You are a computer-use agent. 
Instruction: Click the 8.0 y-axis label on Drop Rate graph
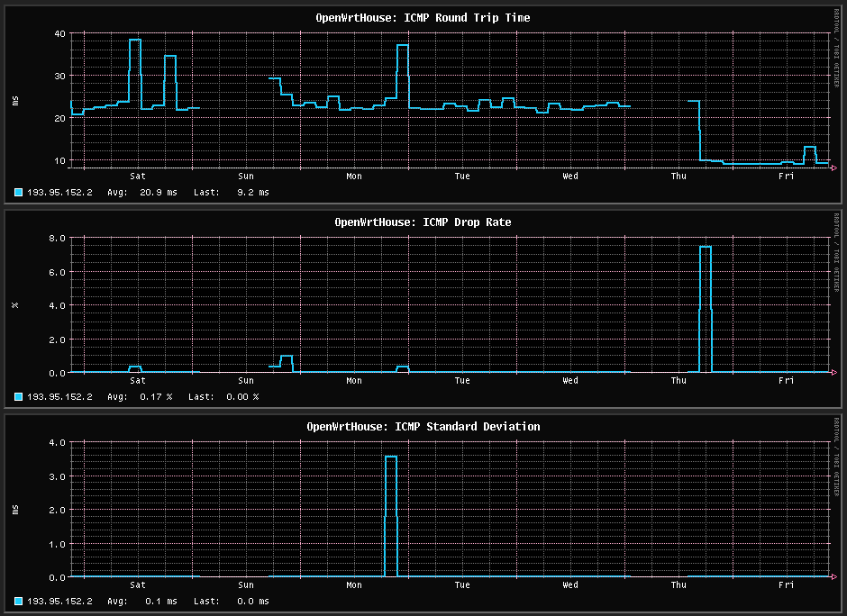click(57, 239)
